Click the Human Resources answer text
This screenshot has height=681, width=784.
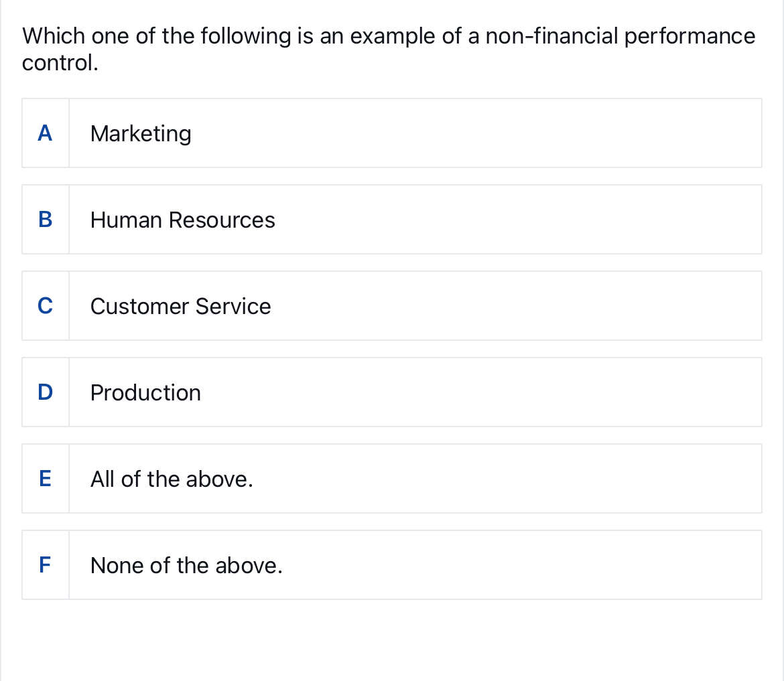pos(182,220)
